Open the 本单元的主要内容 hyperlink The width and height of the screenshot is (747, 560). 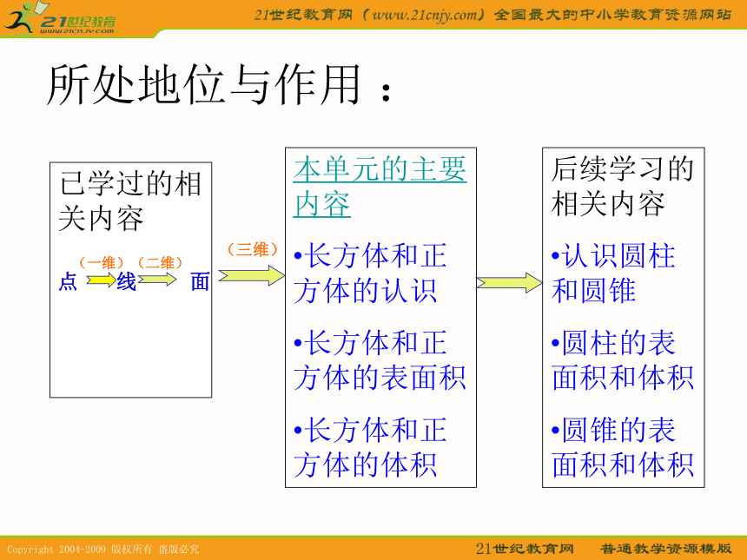pyautogui.click(x=380, y=187)
